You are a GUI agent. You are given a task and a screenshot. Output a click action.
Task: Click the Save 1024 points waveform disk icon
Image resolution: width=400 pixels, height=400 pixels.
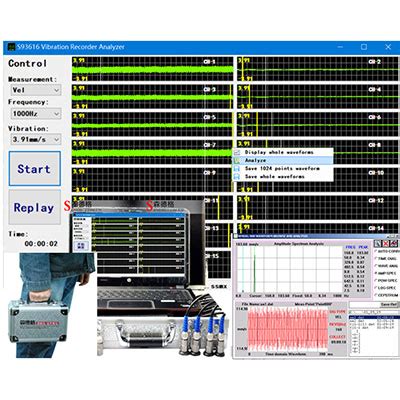237,169
